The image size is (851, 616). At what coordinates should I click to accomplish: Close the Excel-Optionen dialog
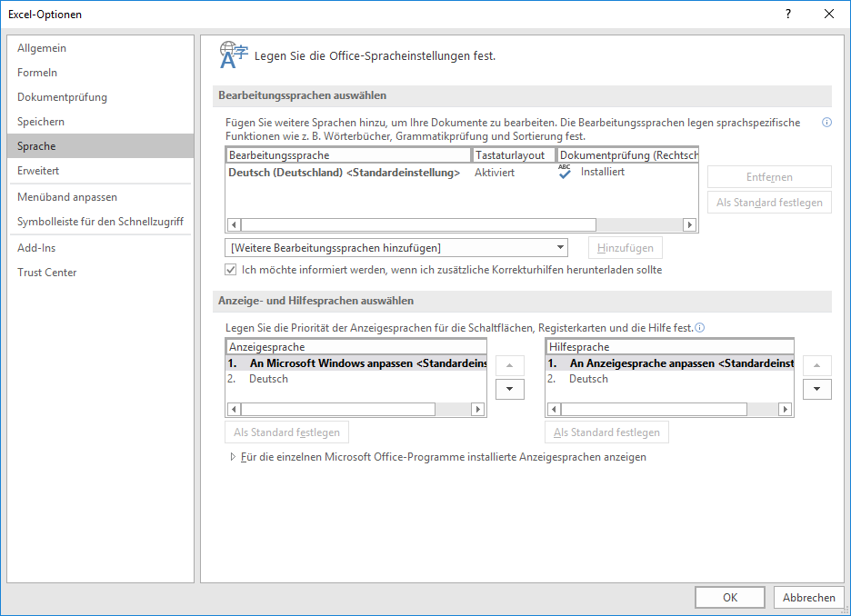(829, 15)
